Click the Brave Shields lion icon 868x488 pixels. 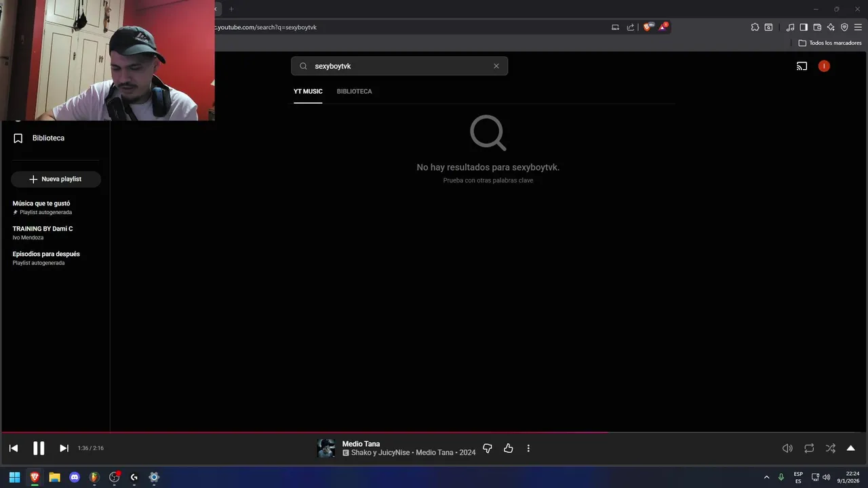[647, 27]
